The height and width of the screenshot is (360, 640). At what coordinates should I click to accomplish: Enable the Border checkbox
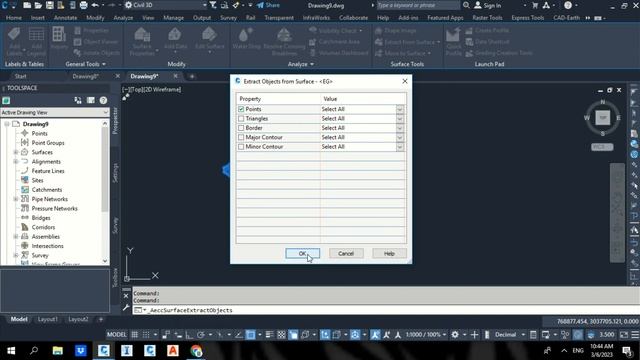[x=241, y=128]
